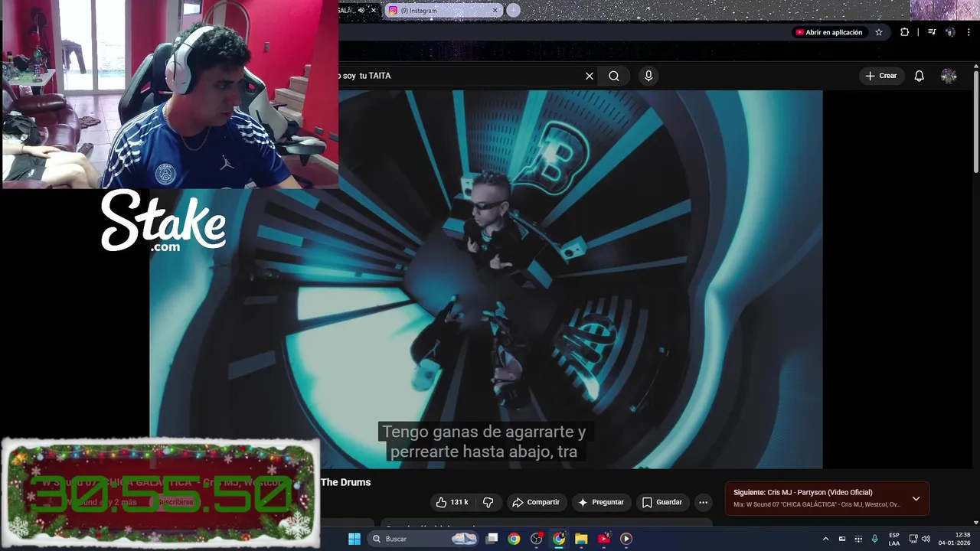
Task: Click the page vertical scrollbar
Action: [976, 122]
